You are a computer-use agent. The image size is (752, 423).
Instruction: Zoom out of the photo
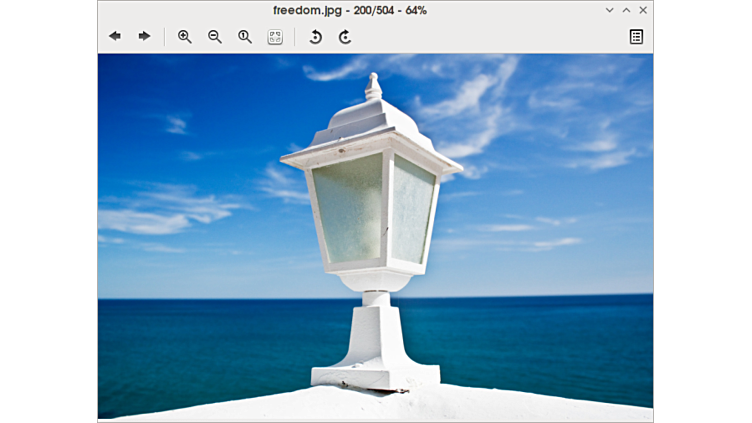pos(215,36)
